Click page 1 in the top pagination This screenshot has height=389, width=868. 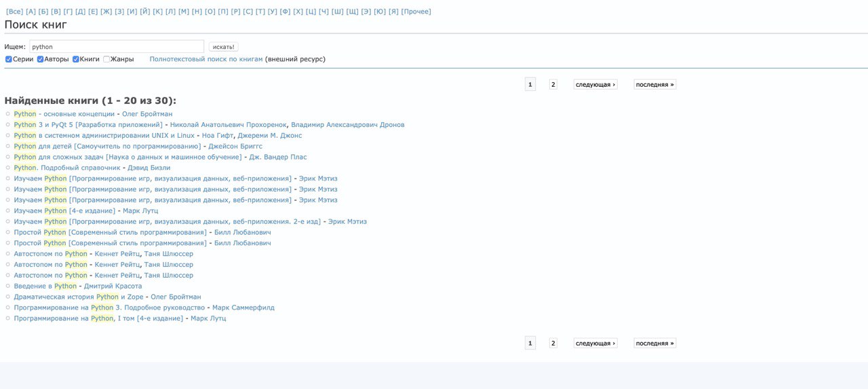click(530, 85)
